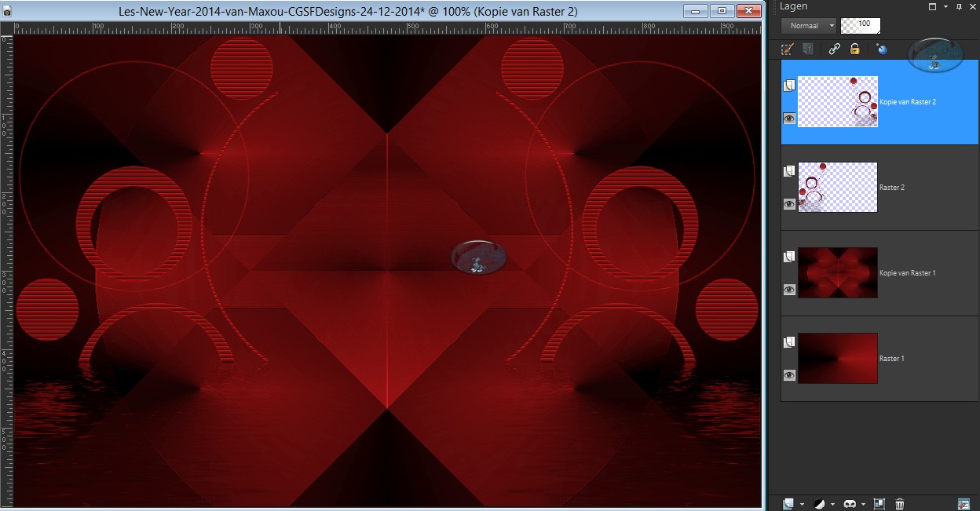Viewport: 980px width, 511px height.
Task: Select the Kopie van Raster 1 thumbnail
Action: pyautogui.click(x=838, y=272)
